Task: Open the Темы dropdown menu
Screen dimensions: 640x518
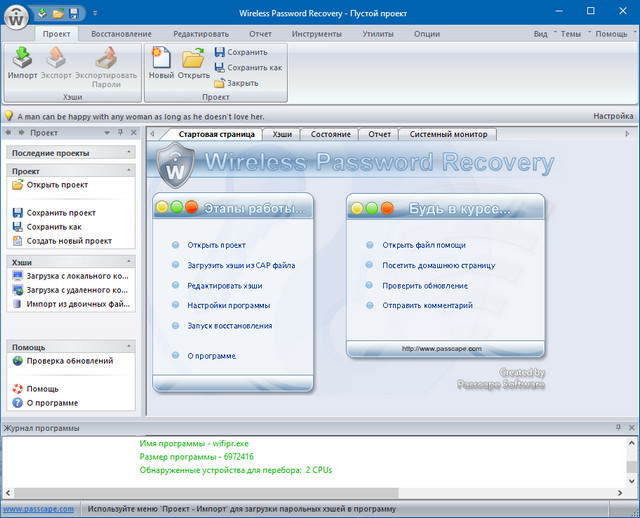Action: (x=572, y=34)
